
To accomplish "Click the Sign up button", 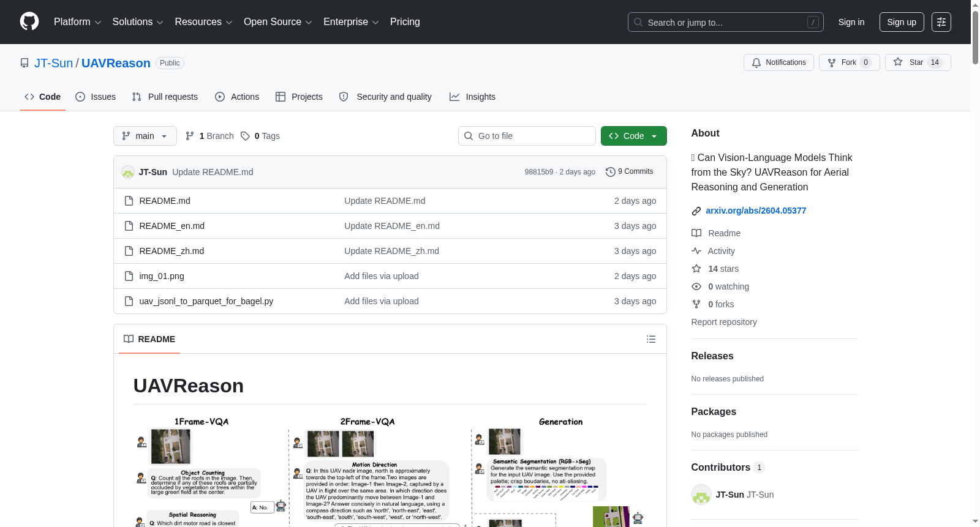I will point(902,22).
